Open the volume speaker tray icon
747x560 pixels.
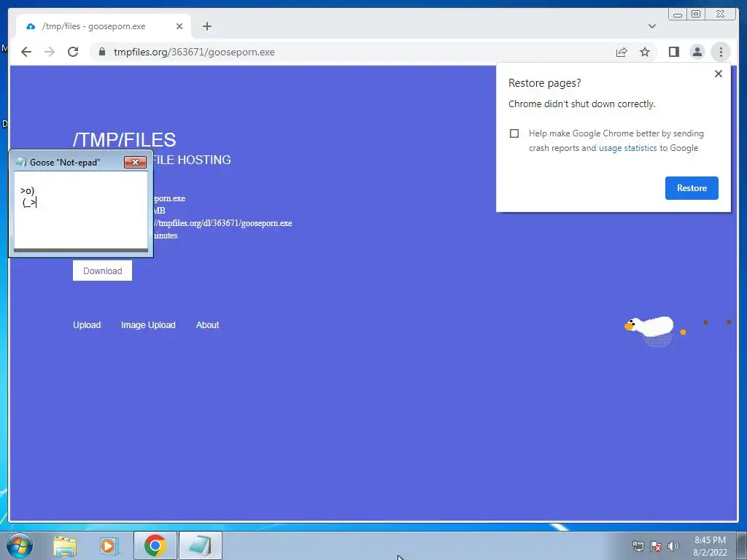tap(673, 546)
